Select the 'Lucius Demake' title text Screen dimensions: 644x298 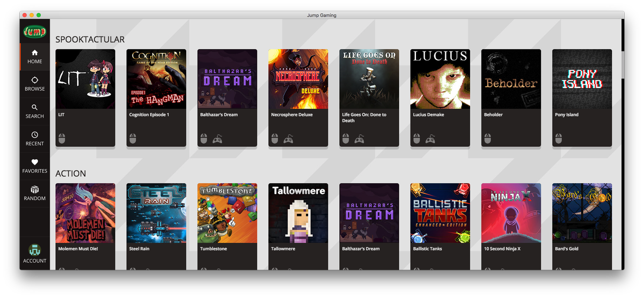(428, 115)
